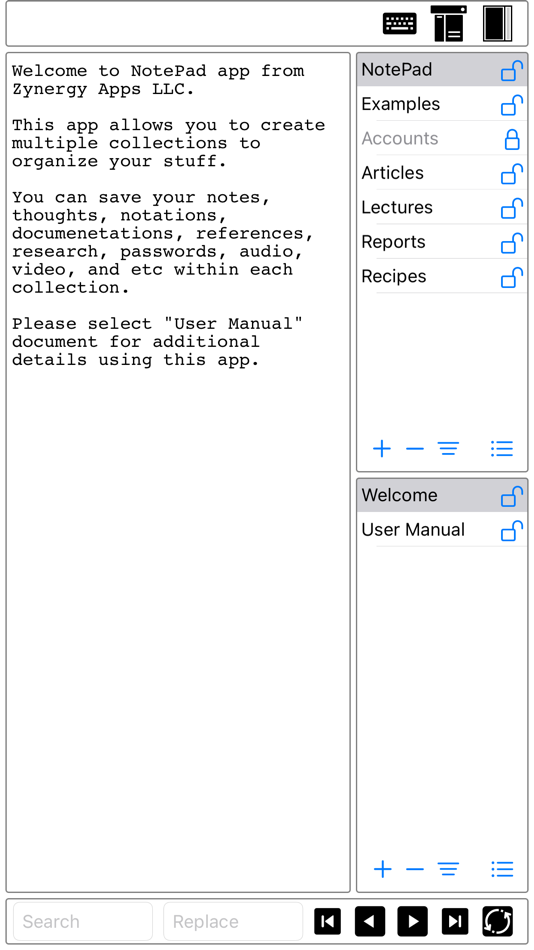
Task: Toggle lock on User Manual document
Action: point(512,531)
